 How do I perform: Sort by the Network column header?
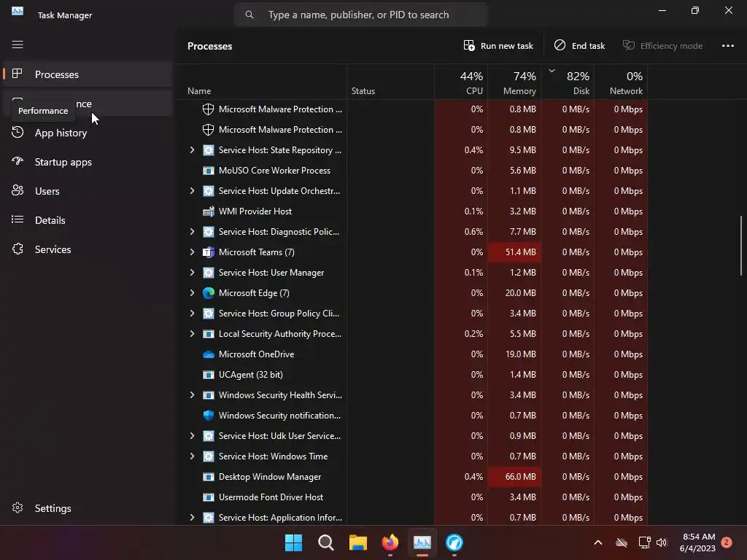point(622,82)
